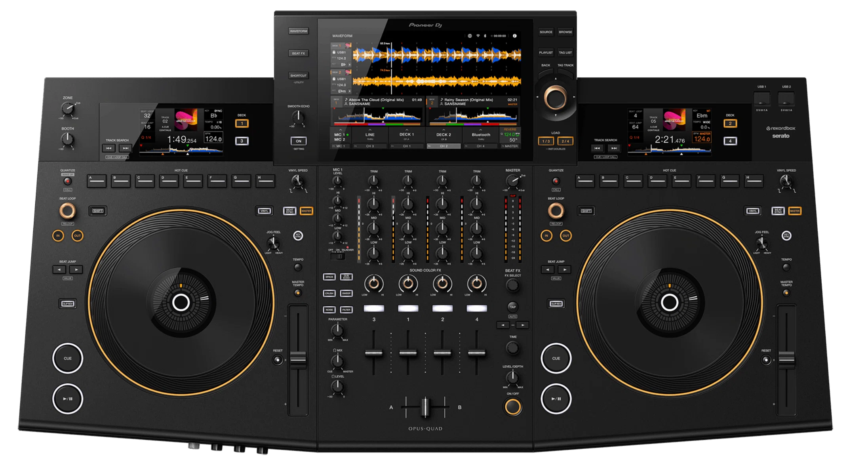Hit the TAP tempo button
This screenshot has width=868, height=460.
click(x=513, y=307)
